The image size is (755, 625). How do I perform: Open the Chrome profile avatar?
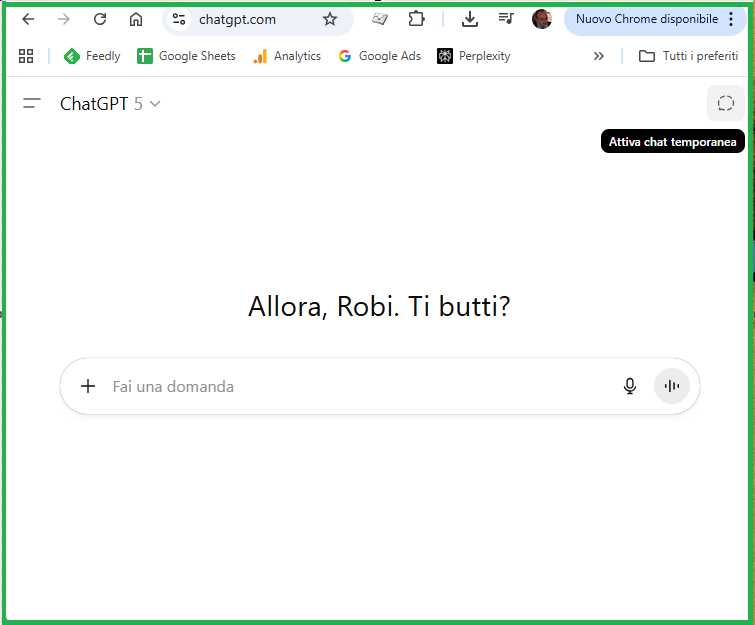click(541, 19)
